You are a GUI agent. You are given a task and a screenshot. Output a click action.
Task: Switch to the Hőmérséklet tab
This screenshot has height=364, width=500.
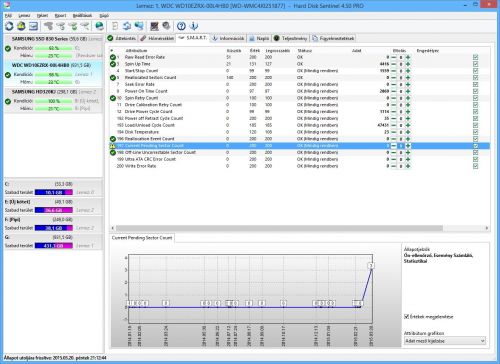[x=157, y=38]
